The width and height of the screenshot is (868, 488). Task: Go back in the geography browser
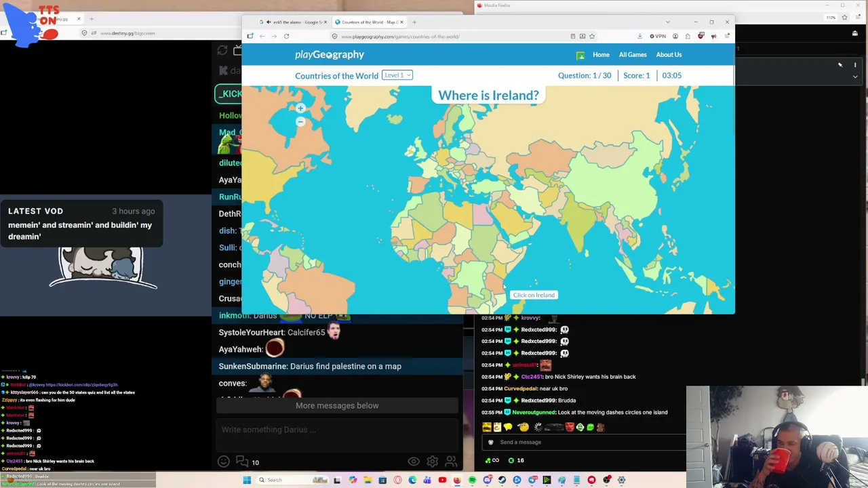click(x=262, y=37)
